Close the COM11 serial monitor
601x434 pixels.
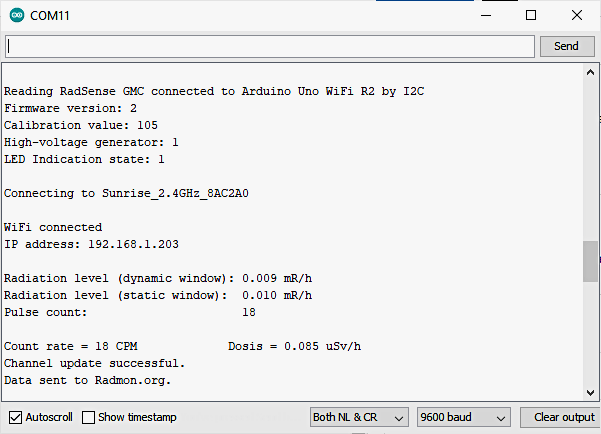pyautogui.click(x=577, y=16)
